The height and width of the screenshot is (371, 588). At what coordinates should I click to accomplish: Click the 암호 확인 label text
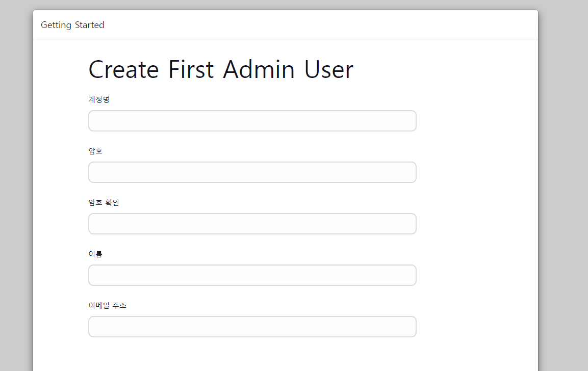(x=104, y=202)
